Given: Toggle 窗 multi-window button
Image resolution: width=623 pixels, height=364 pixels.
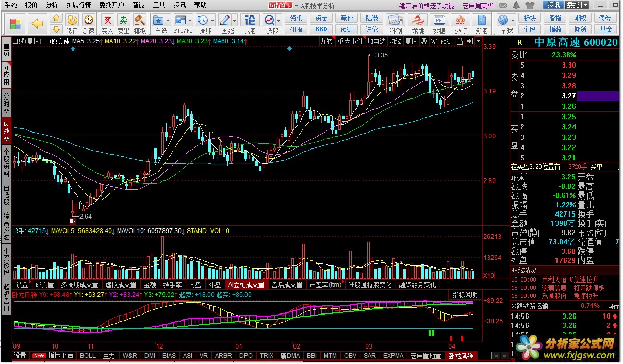Looking at the screenshot, I should (x=434, y=41).
